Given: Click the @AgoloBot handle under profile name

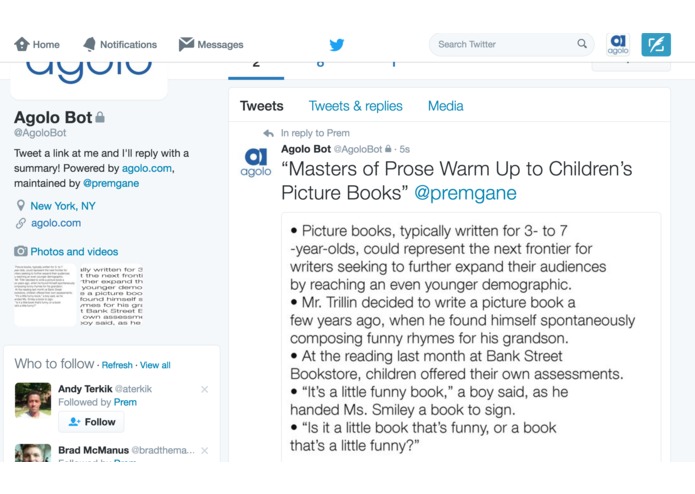Looking at the screenshot, I should pyautogui.click(x=40, y=133).
